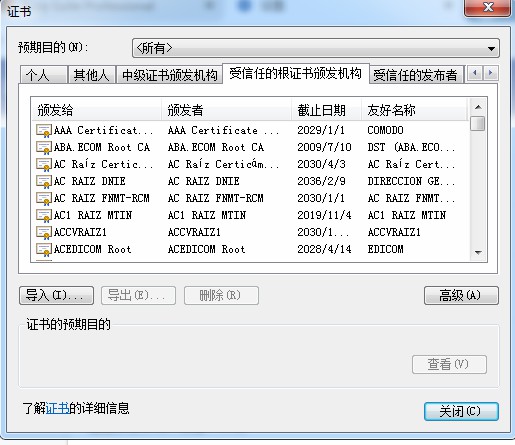The width and height of the screenshot is (515, 445).
Task: Open the 受信任的发布者 tab
Action: pyautogui.click(x=415, y=75)
